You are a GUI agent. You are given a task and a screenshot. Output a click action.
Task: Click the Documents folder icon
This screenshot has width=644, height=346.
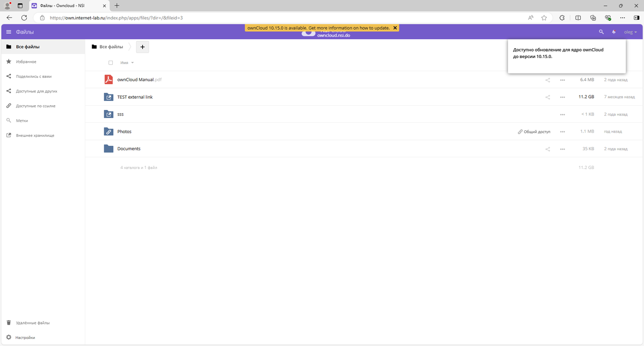pos(108,149)
